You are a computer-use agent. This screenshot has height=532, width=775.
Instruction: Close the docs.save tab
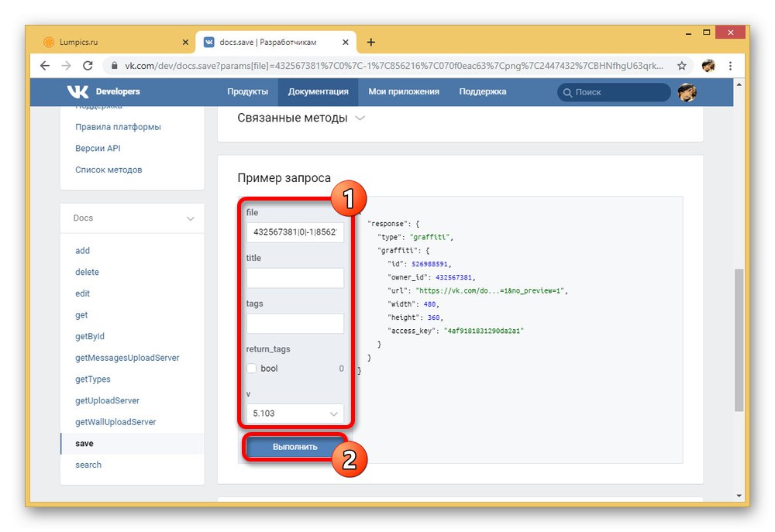(346, 43)
